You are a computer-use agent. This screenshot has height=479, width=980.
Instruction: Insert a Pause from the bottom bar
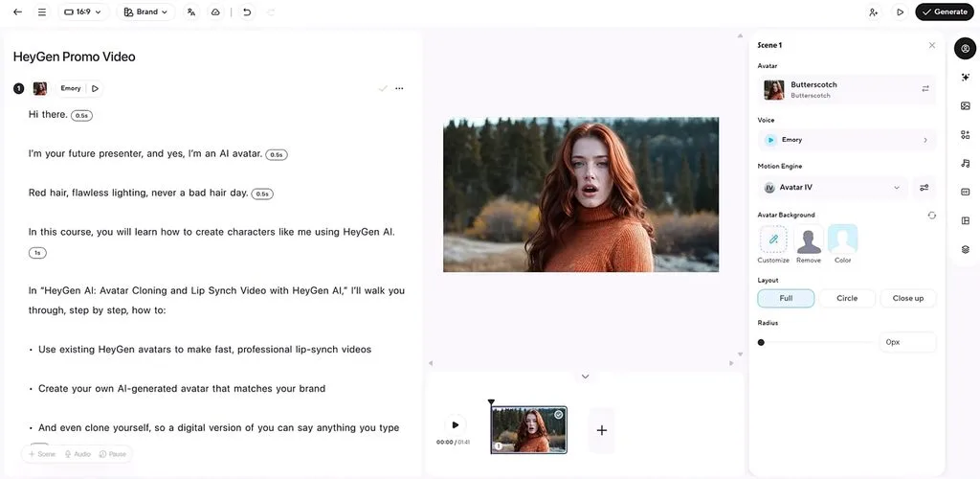pyautogui.click(x=113, y=454)
